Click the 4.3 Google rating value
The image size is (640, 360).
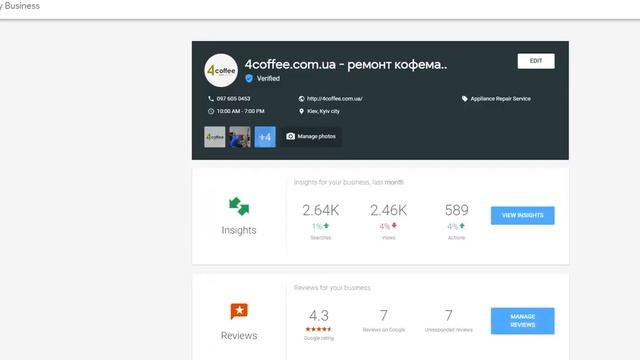[319, 316]
